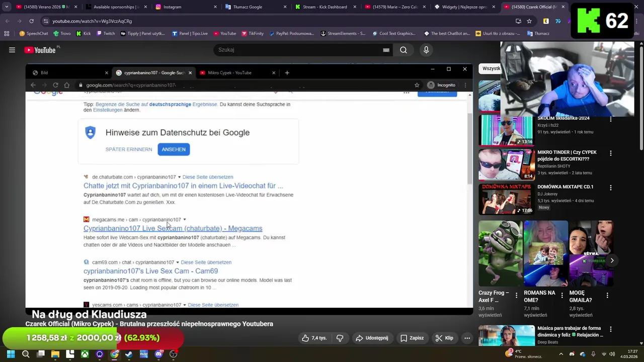
Task: Click the Zapisz save button
Action: [412, 338]
